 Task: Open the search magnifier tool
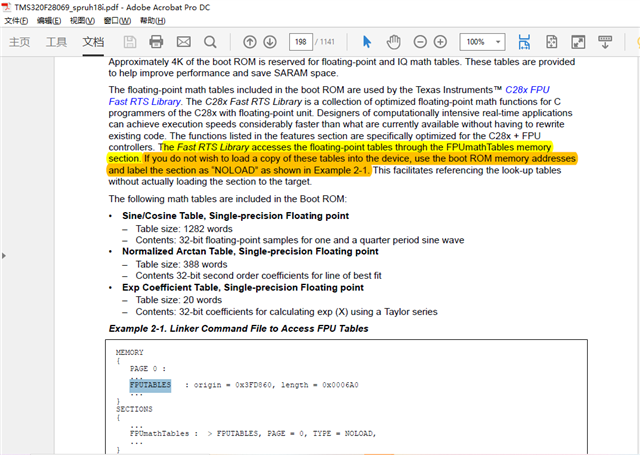pyautogui.click(x=210, y=42)
